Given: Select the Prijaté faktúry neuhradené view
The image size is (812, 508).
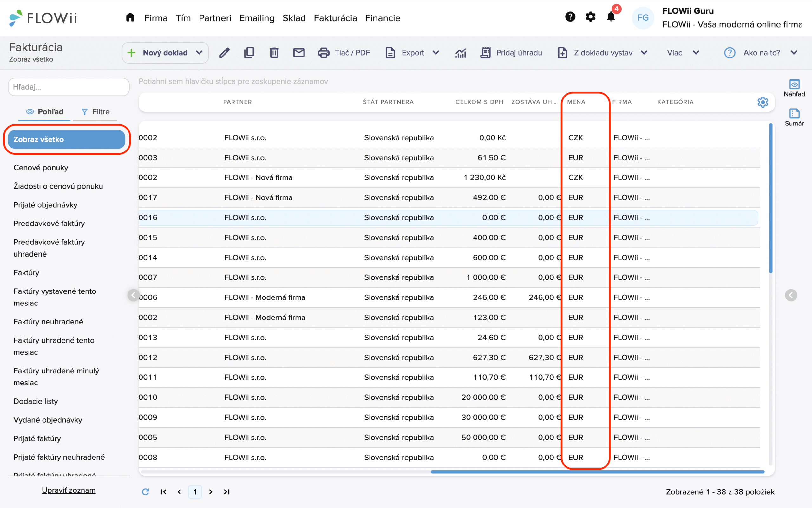Looking at the screenshot, I should pos(59,457).
